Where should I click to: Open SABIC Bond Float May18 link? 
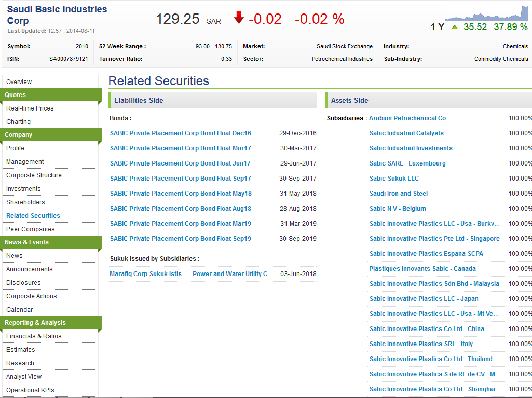tap(181, 194)
